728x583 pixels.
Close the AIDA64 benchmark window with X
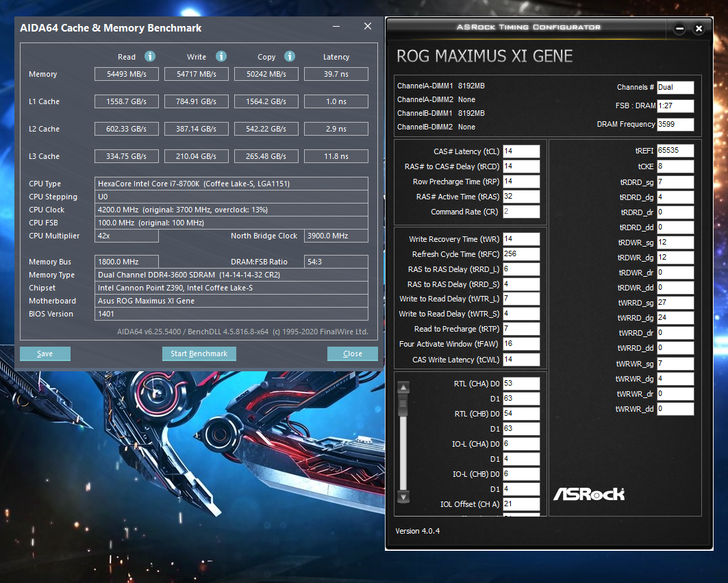click(368, 27)
